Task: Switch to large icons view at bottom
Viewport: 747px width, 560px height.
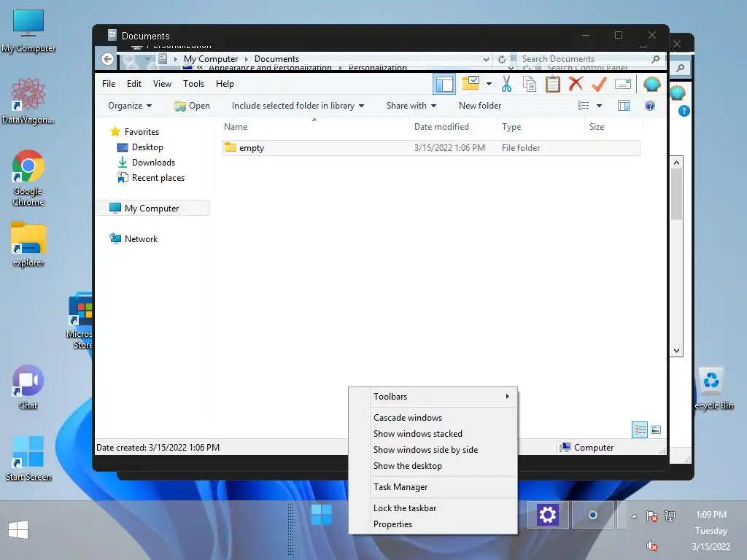Action: 656,430
